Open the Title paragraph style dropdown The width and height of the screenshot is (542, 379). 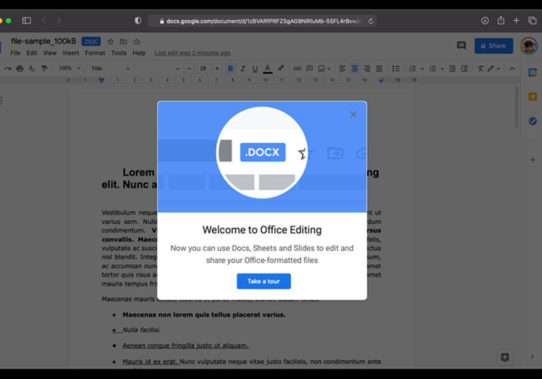110,68
